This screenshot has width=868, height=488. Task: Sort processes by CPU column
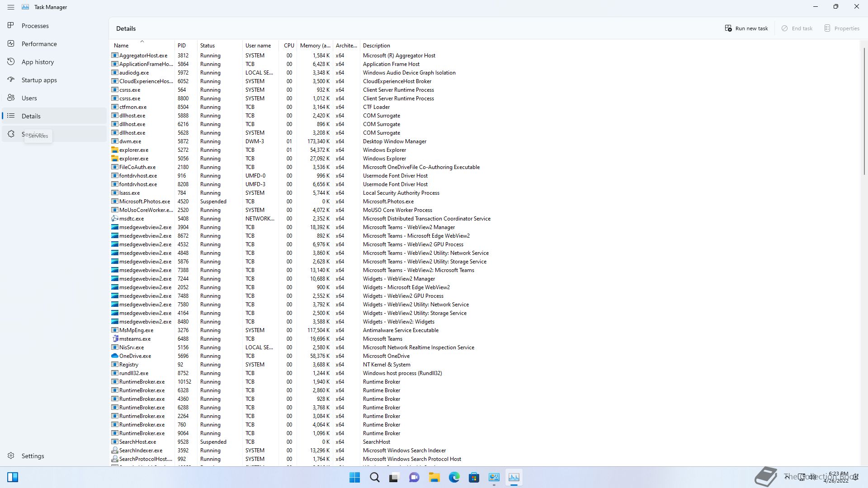(288, 46)
